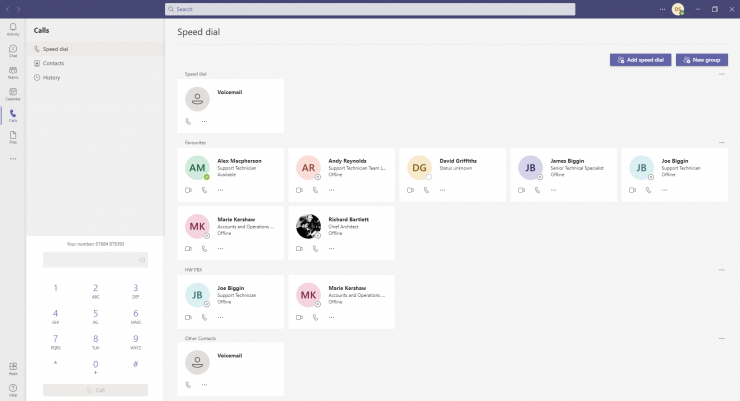Click David Griffiths' DG avatar
This screenshot has width=740, height=401.
[419, 167]
